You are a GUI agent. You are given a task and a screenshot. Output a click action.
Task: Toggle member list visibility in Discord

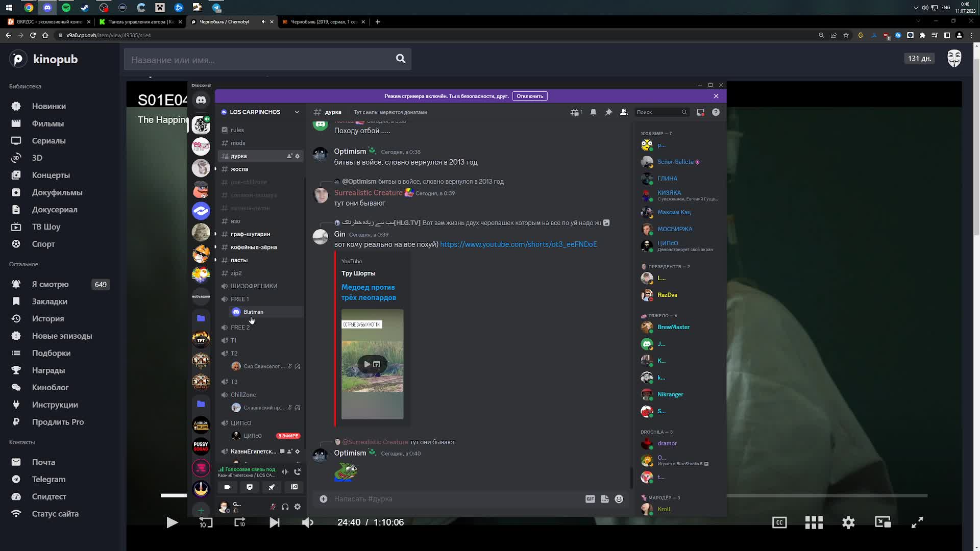[624, 112]
